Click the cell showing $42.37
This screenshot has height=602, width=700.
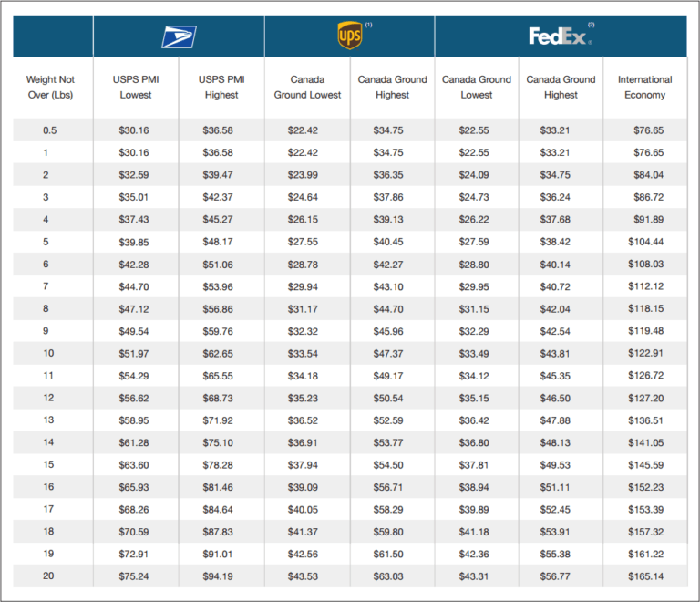(218, 197)
